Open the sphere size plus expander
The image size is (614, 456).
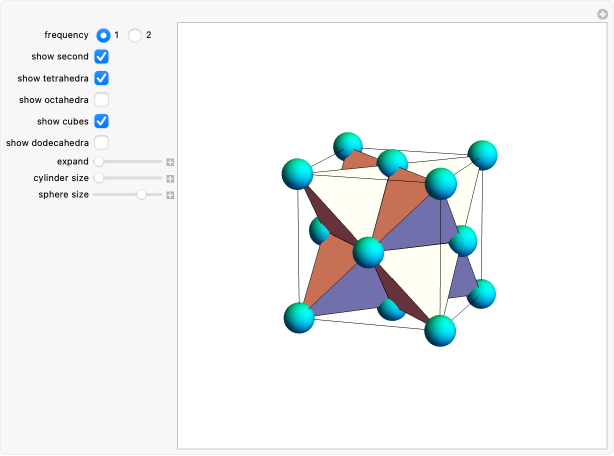tap(170, 195)
